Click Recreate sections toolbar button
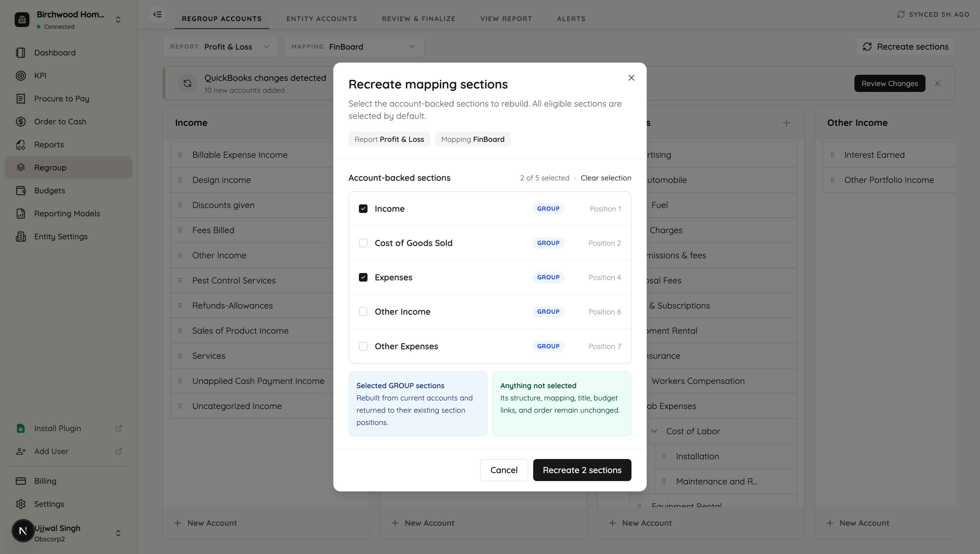This screenshot has width=980, height=554. pyautogui.click(x=905, y=47)
